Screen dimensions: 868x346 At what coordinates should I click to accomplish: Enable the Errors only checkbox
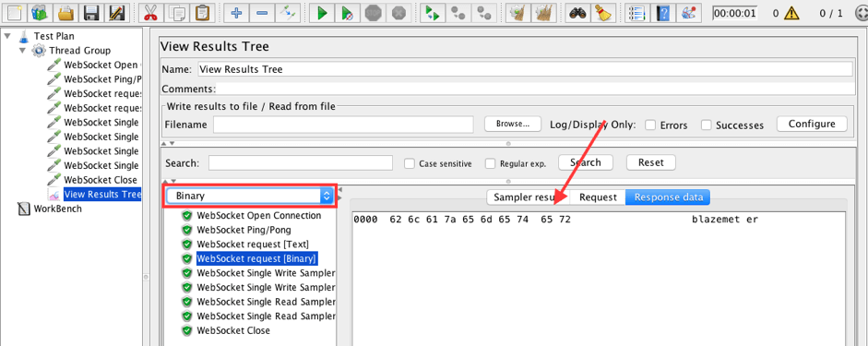tap(651, 125)
